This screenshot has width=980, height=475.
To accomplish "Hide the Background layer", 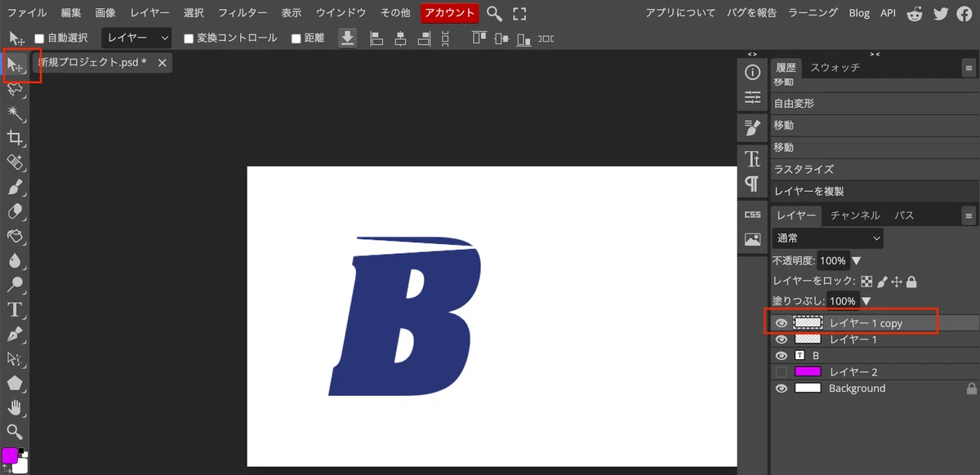I will [782, 388].
